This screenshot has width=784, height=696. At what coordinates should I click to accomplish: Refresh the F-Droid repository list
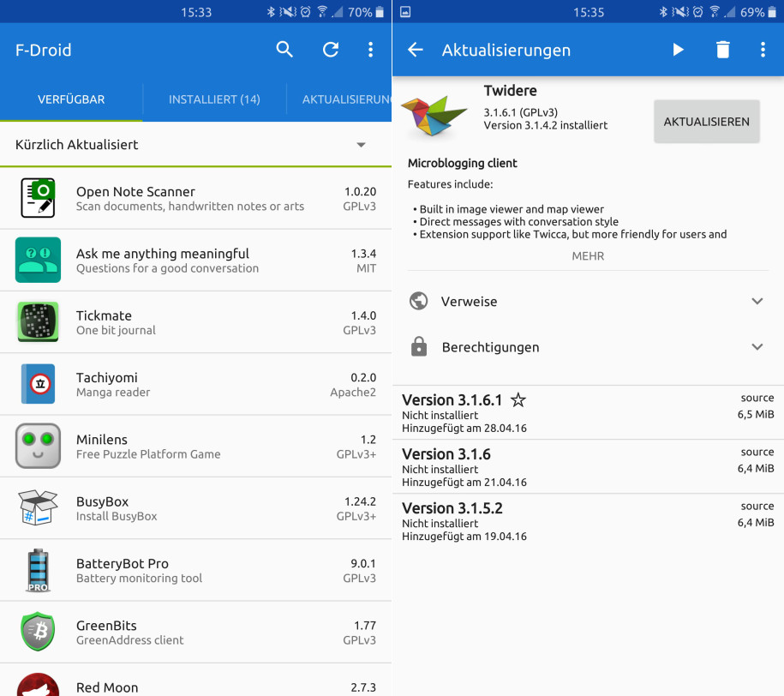pos(331,50)
